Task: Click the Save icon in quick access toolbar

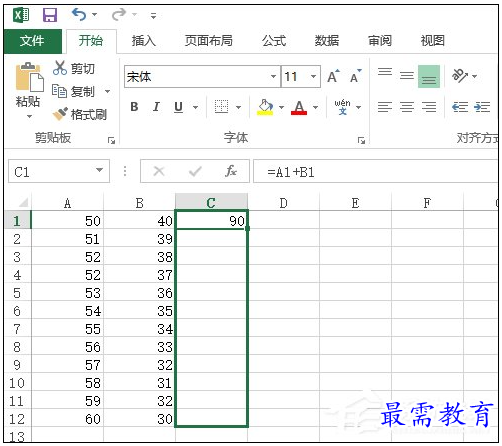Action: (x=50, y=15)
